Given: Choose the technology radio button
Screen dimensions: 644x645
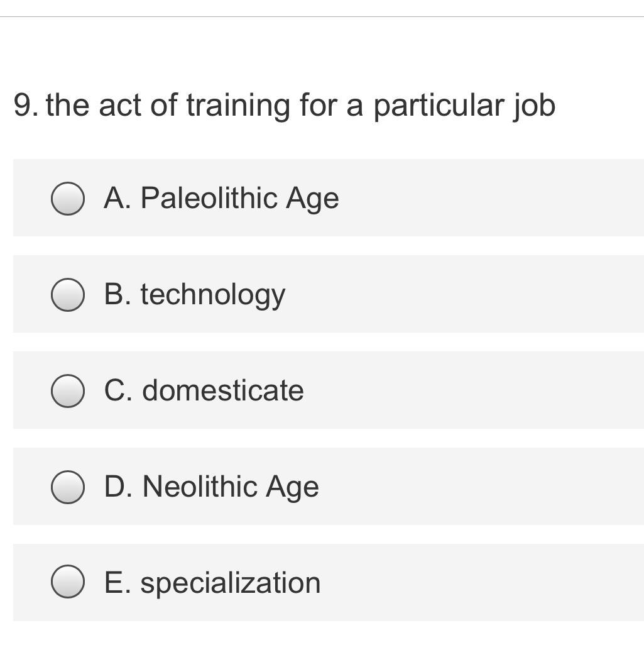Looking at the screenshot, I should coord(67,295).
